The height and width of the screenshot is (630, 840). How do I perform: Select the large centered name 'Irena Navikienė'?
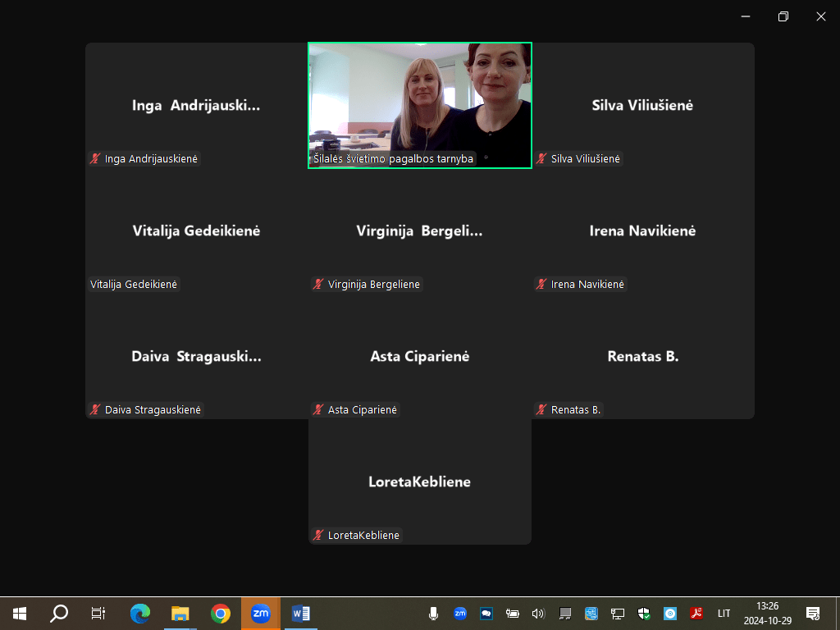tap(643, 231)
